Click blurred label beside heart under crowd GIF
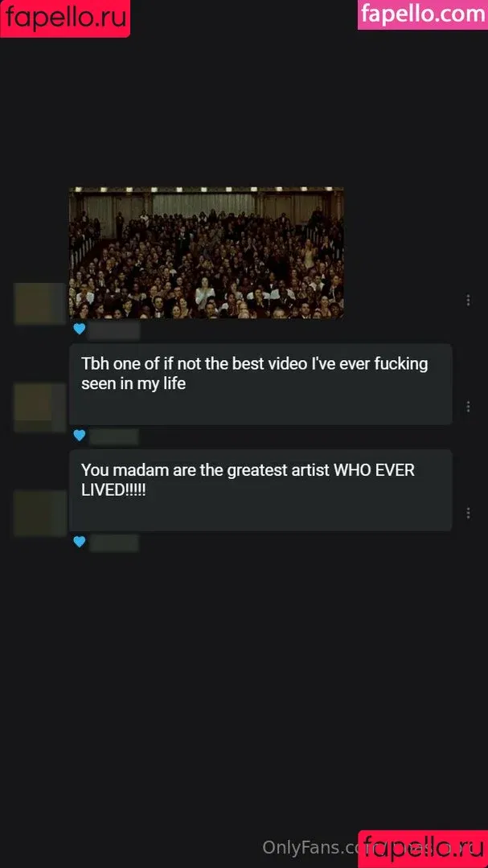The image size is (488, 868). point(113,330)
